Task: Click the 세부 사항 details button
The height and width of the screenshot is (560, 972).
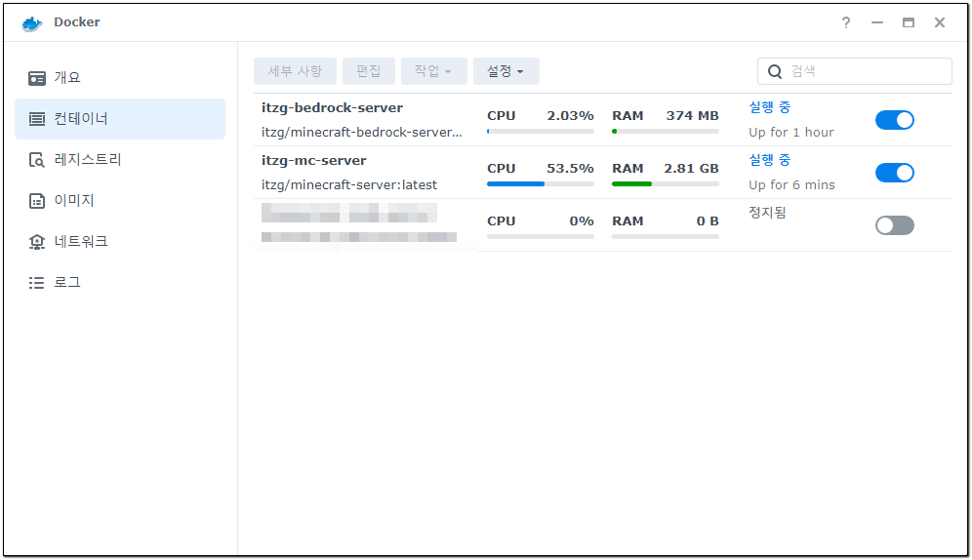Action: coord(295,71)
